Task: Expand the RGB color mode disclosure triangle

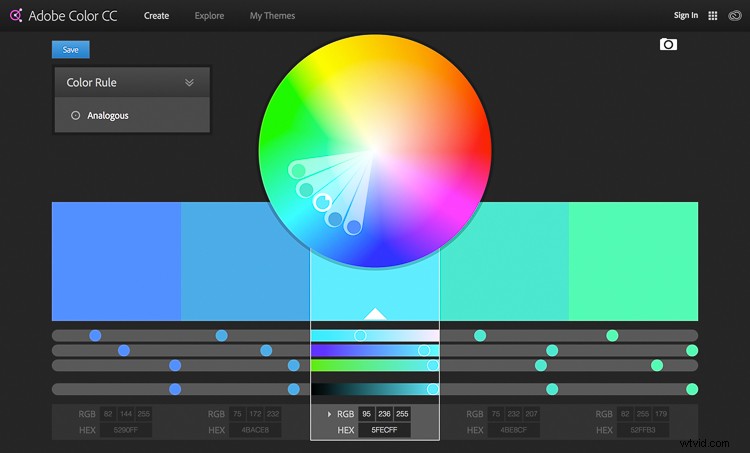Action: point(329,414)
